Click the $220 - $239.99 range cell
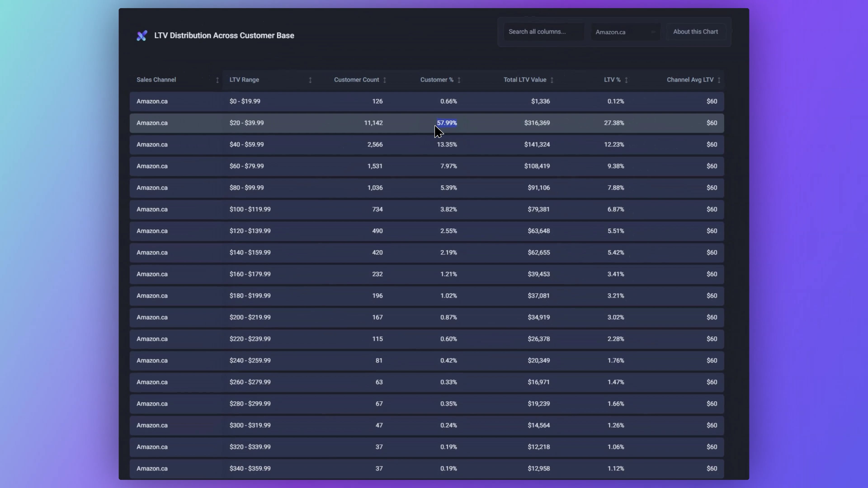This screenshot has height=488, width=868. click(250, 338)
